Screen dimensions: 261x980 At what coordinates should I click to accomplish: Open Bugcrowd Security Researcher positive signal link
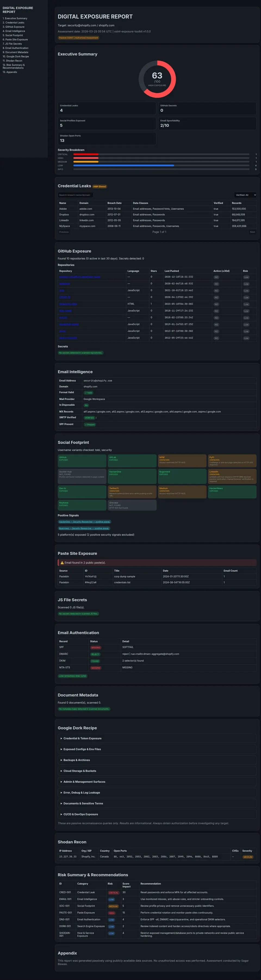point(84,528)
